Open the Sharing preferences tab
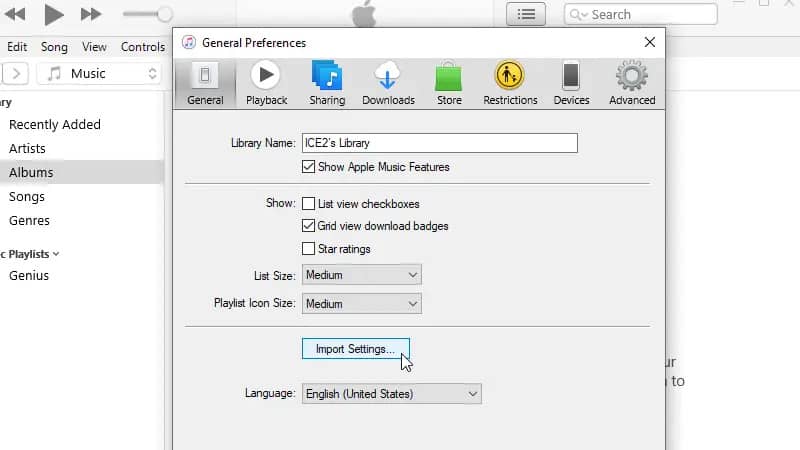The height and width of the screenshot is (450, 800). coord(327,84)
